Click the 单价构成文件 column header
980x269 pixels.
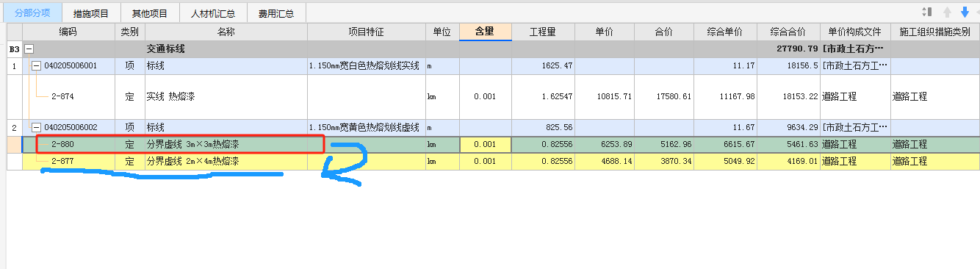click(855, 32)
